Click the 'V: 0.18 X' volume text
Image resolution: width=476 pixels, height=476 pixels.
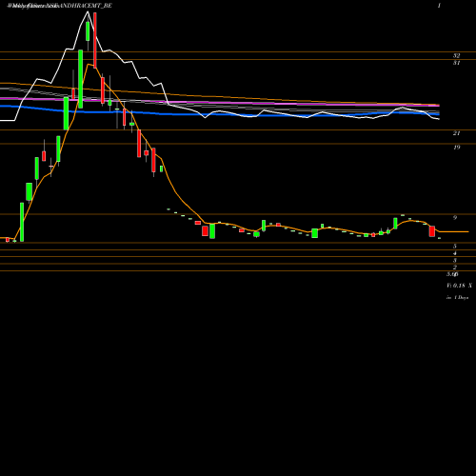click(x=459, y=286)
